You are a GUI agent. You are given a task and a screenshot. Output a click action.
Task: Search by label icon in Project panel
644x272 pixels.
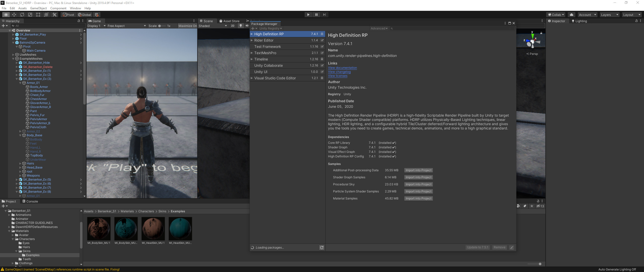coord(525,206)
